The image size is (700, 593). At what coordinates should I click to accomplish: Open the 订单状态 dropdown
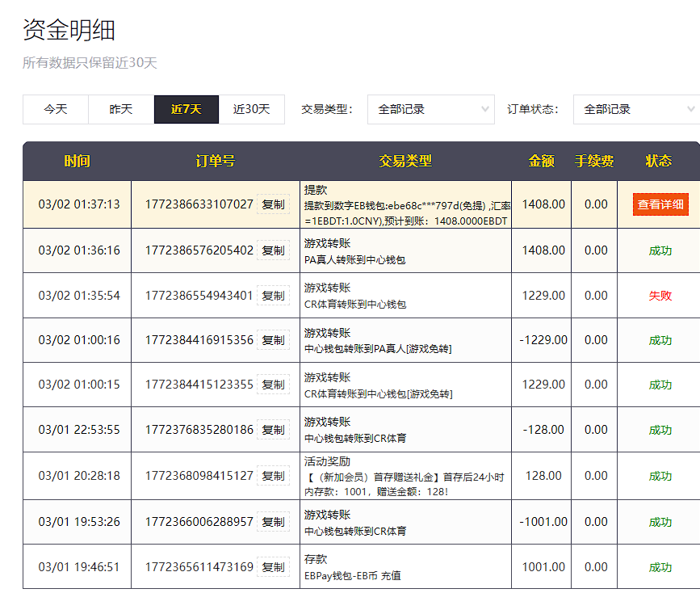636,109
